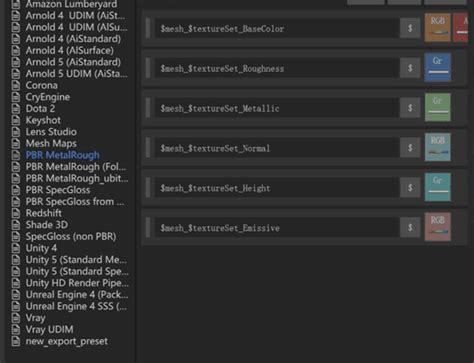Edit the $mesh_$textureSet_Normal name field
The height and width of the screenshot is (363, 474).
277,148
